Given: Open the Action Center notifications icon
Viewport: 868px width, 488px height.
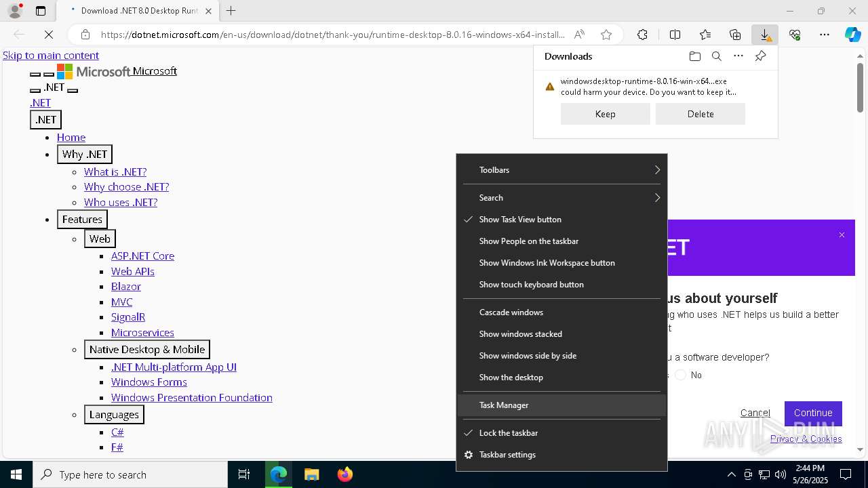Looking at the screenshot, I should 846,474.
